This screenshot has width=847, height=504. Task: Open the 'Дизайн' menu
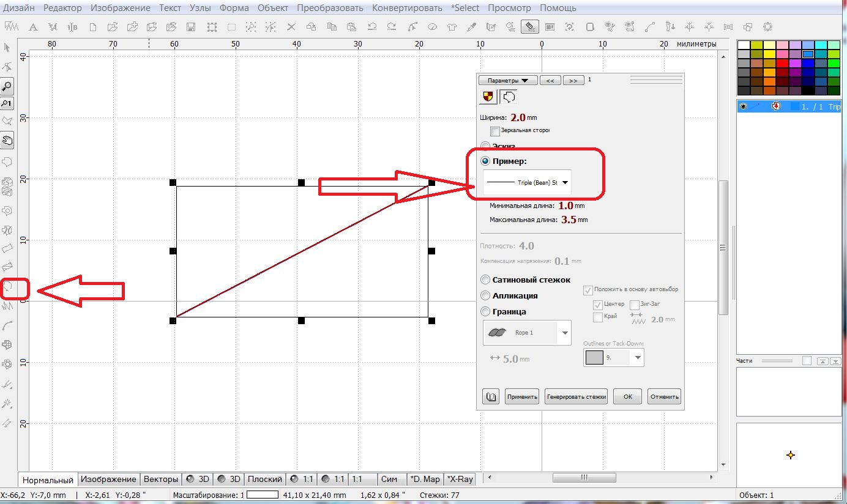(x=18, y=8)
